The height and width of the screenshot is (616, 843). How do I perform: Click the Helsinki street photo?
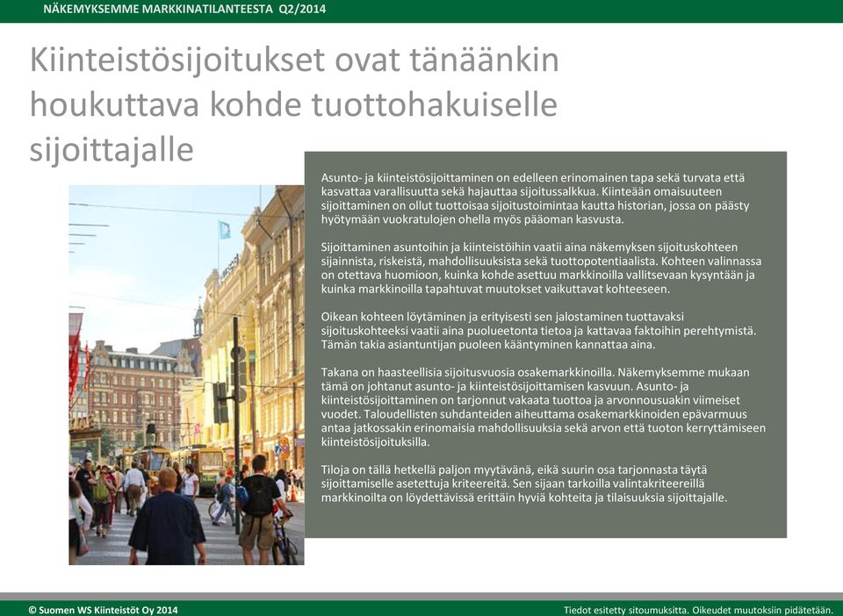coord(186,375)
